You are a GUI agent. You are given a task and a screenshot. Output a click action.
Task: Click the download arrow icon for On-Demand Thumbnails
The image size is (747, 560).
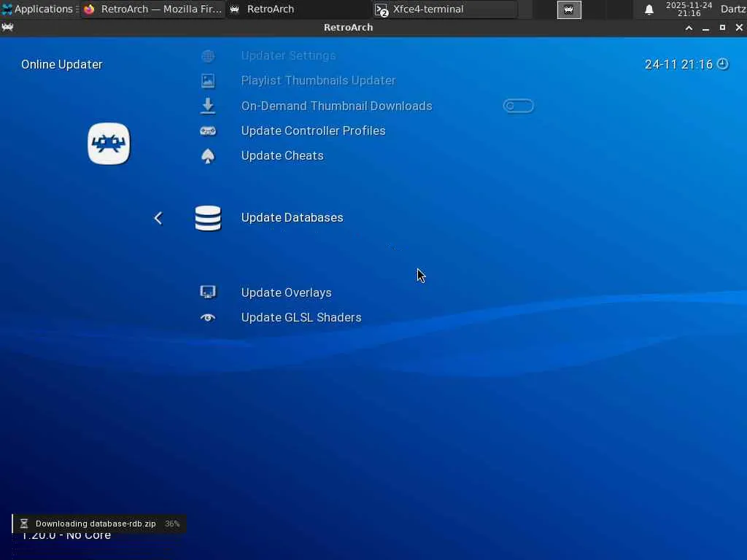click(208, 106)
